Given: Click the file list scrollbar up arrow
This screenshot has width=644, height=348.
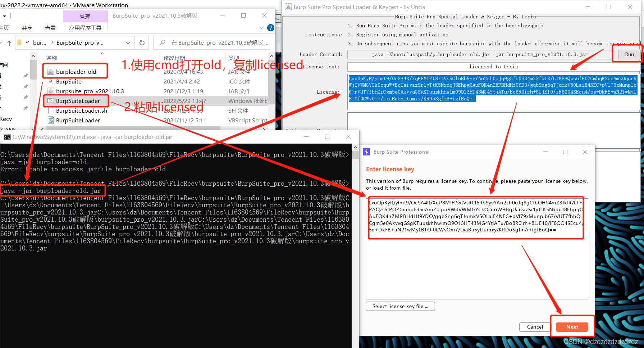Looking at the screenshot, I should tap(271, 56).
